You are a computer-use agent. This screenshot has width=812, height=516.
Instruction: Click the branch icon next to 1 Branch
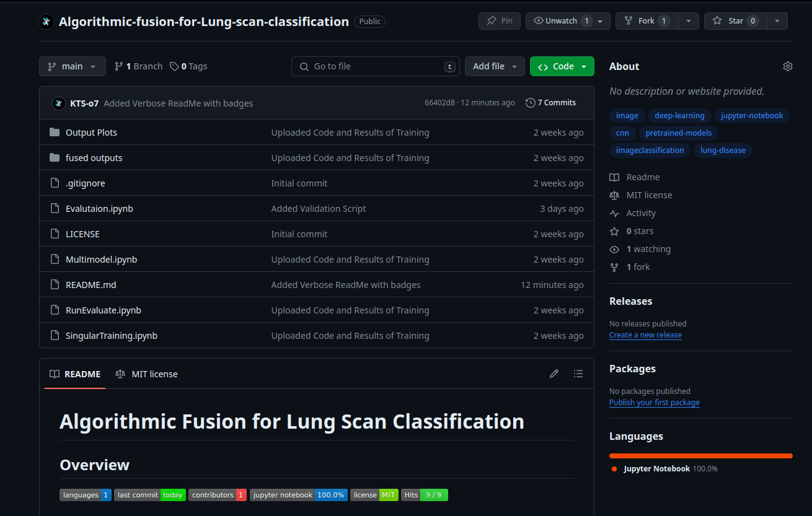click(x=118, y=66)
